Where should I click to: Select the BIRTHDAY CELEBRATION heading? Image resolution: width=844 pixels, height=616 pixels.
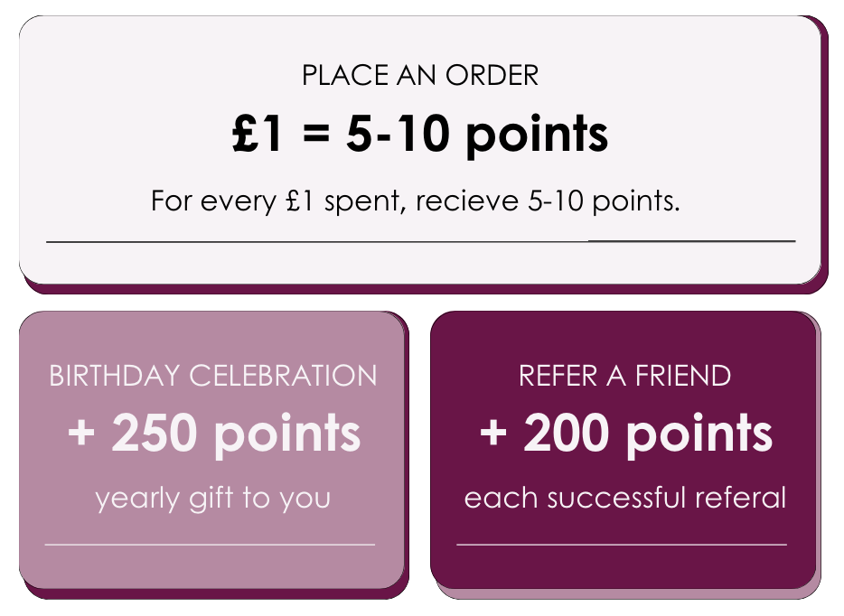[213, 376]
